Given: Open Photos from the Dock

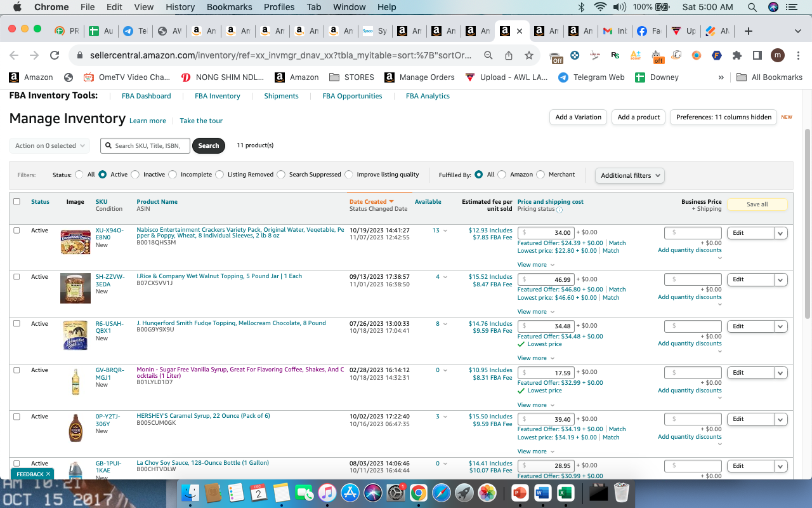Looking at the screenshot, I should click(487, 492).
